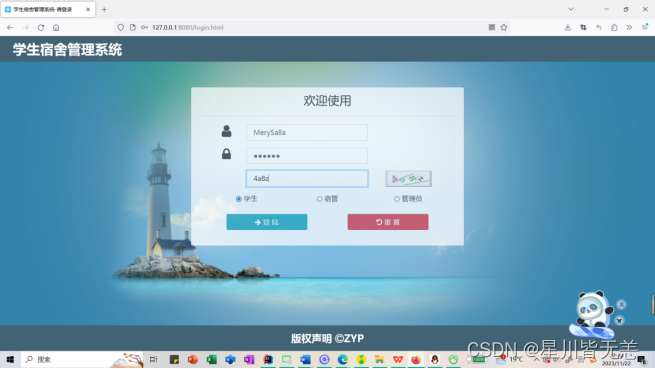655x369 pixels.
Task: Open the browser home page
Action: pyautogui.click(x=56, y=28)
